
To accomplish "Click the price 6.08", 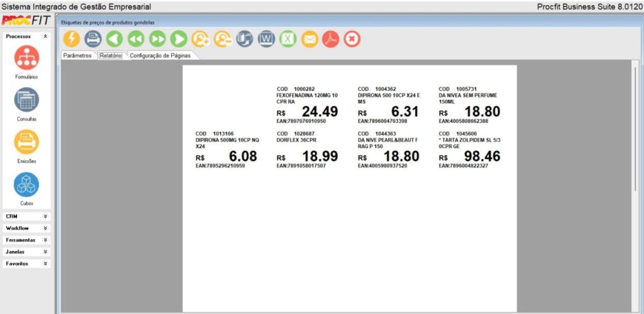I will coord(243,156).
